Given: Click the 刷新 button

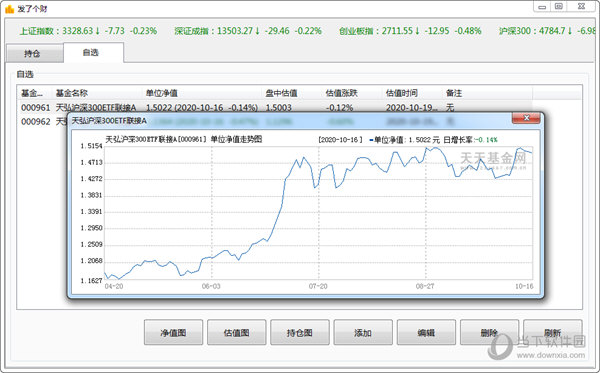Looking at the screenshot, I should pyautogui.click(x=553, y=332).
